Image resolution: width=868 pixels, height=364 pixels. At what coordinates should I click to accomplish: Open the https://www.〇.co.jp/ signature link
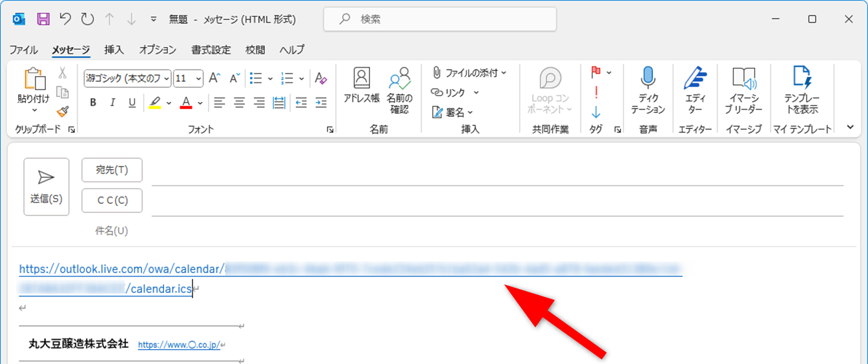click(x=180, y=345)
